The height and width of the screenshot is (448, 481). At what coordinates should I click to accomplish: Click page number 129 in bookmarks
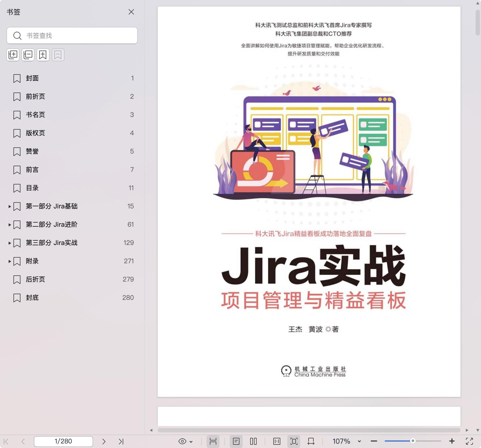[x=128, y=243]
